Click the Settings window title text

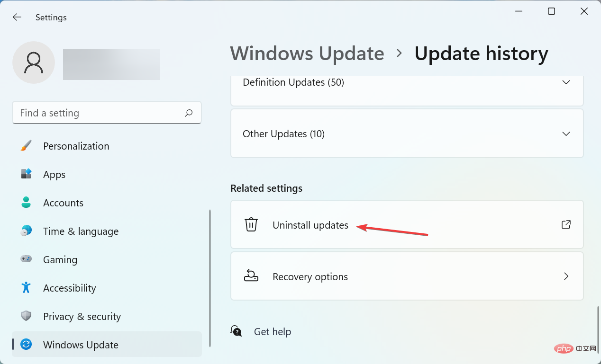click(51, 18)
